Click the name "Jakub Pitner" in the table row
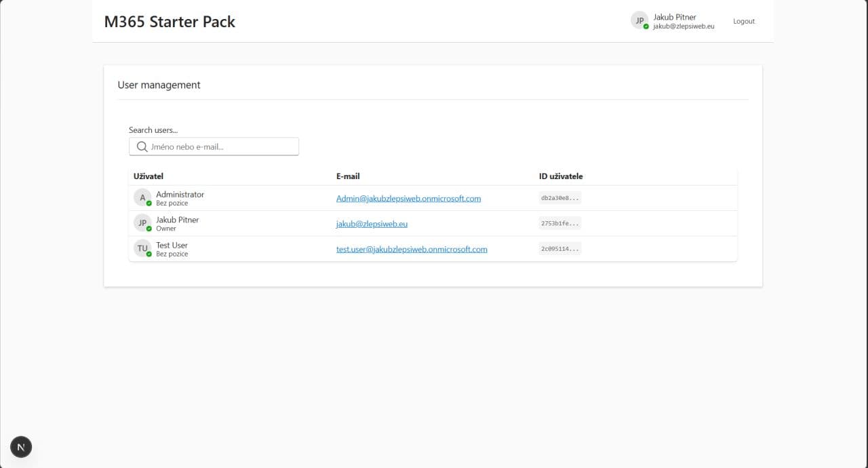The width and height of the screenshot is (868, 468). (178, 220)
